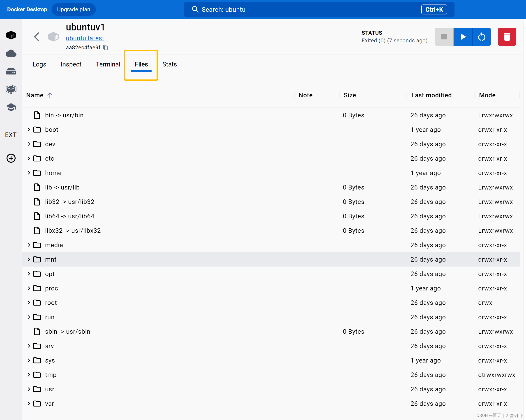Viewport: 526px width, 420px height.
Task: Click the add extensions plus icon
Action: point(11,158)
